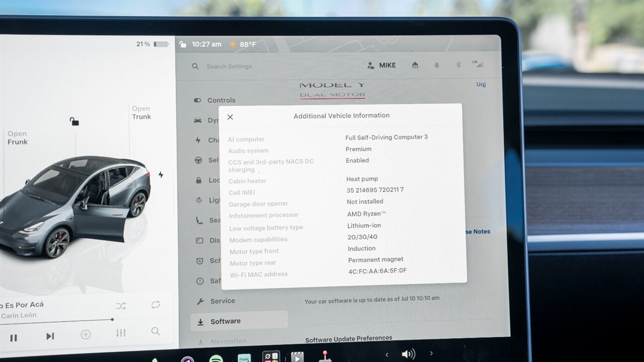Viewport: 644px width, 362px height.
Task: Tap the Dynamics car sidebar icon
Action: click(x=198, y=120)
